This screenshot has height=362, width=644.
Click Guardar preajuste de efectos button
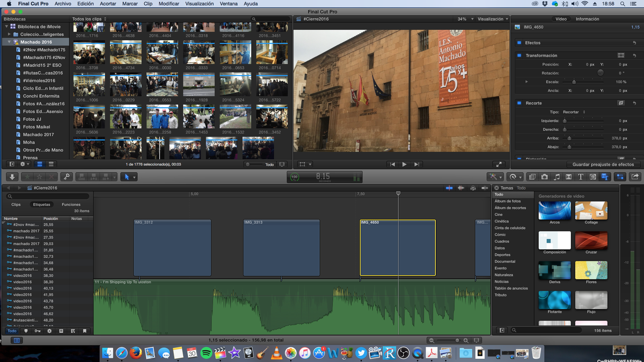(x=603, y=165)
